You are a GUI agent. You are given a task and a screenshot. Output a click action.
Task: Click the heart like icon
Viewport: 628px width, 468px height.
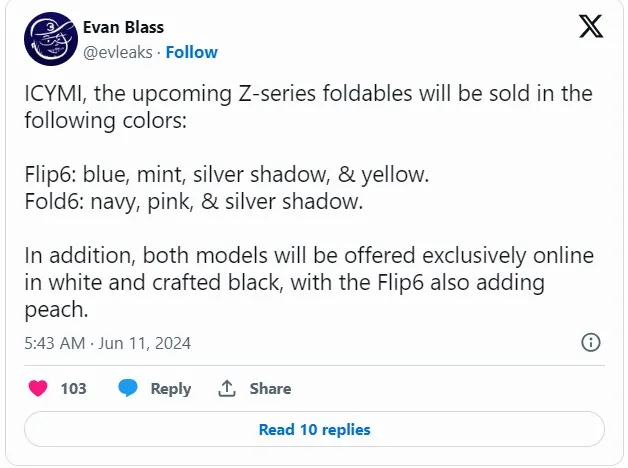click(x=36, y=388)
